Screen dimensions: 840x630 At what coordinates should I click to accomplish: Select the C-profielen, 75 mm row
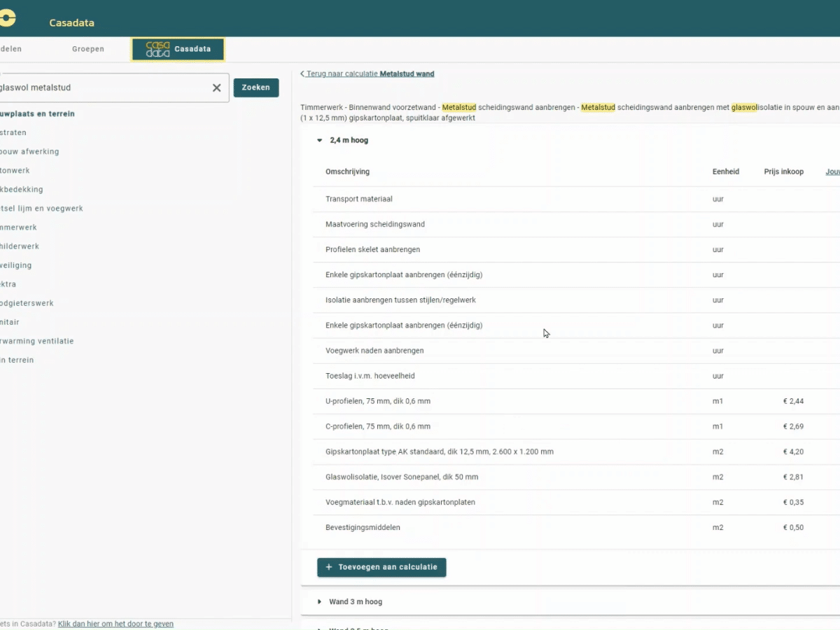577,426
